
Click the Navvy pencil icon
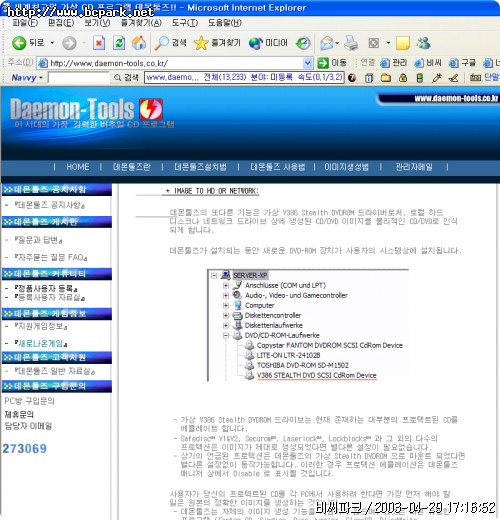pyautogui.click(x=436, y=78)
